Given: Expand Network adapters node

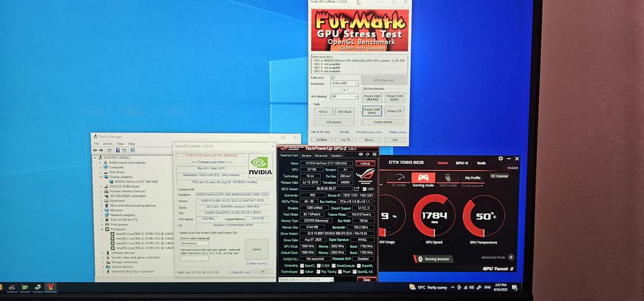Looking at the screenshot, I should pos(100,215).
